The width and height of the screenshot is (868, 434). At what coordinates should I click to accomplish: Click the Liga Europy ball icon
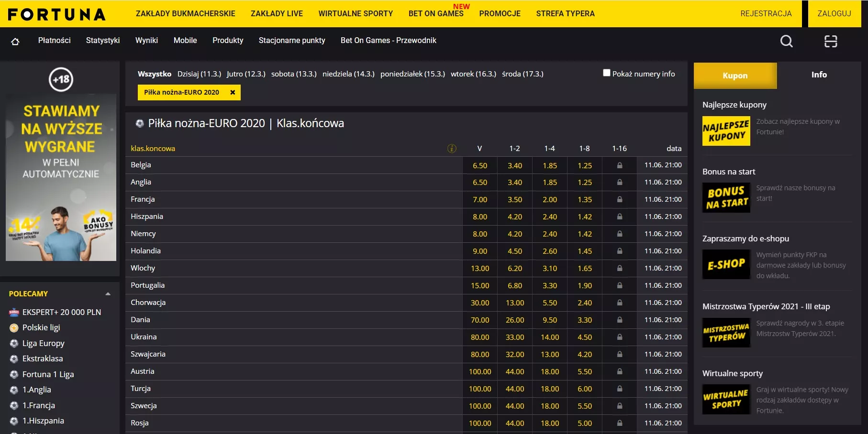[x=14, y=343]
